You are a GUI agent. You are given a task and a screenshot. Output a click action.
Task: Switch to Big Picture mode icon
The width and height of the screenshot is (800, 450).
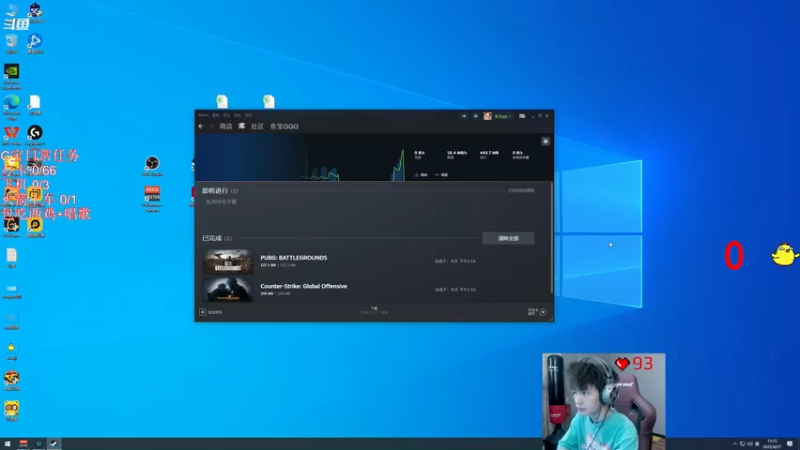click(x=522, y=116)
